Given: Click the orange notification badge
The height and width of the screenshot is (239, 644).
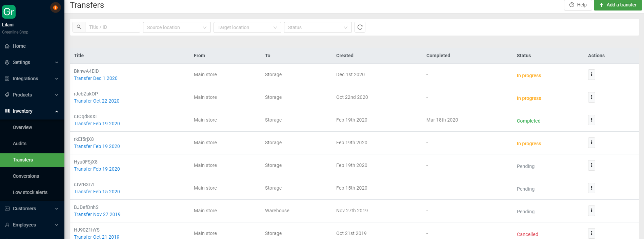Looking at the screenshot, I should coord(55,7).
